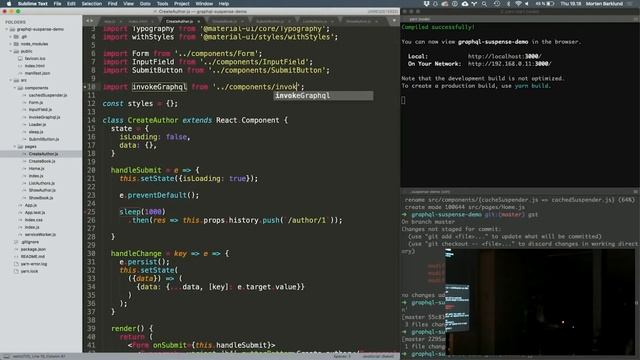This screenshot has width=640, height=360.
Task: Click the battery status icon
Action: coord(550,4)
